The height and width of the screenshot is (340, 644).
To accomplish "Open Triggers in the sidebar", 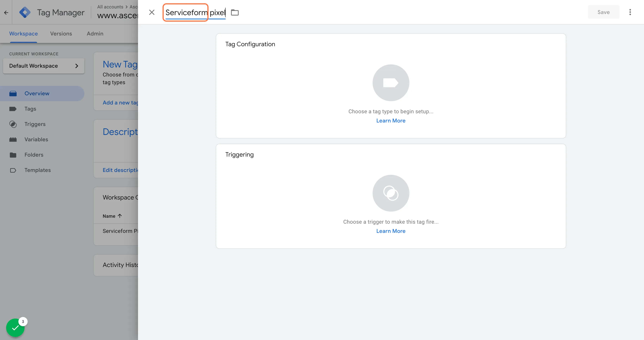I will [35, 124].
